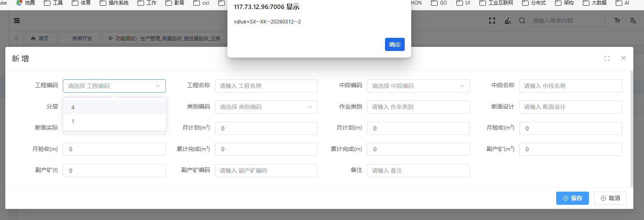The height and width of the screenshot is (220, 644).
Task: Click the fullscreen icon in the dialog header
Action: click(x=607, y=58)
